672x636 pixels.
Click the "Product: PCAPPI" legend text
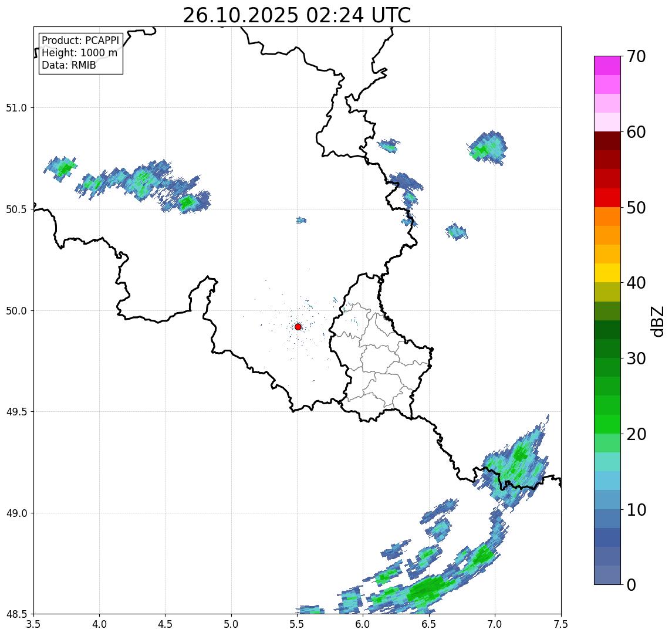tap(80, 40)
